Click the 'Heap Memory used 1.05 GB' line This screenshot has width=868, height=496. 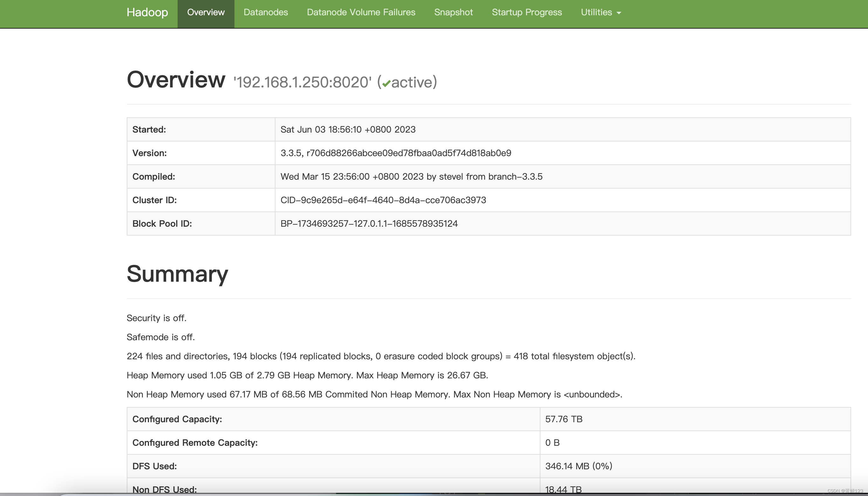click(307, 375)
